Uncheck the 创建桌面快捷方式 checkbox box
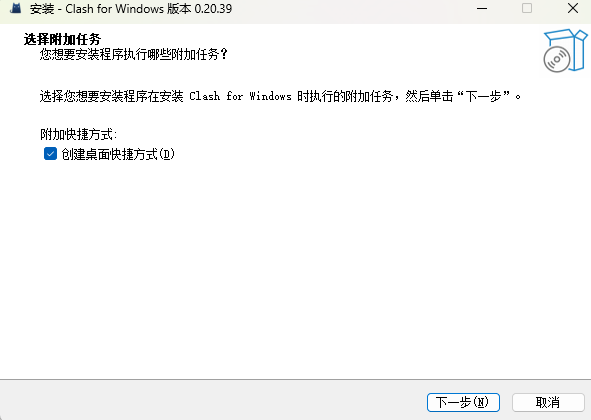 coord(51,154)
